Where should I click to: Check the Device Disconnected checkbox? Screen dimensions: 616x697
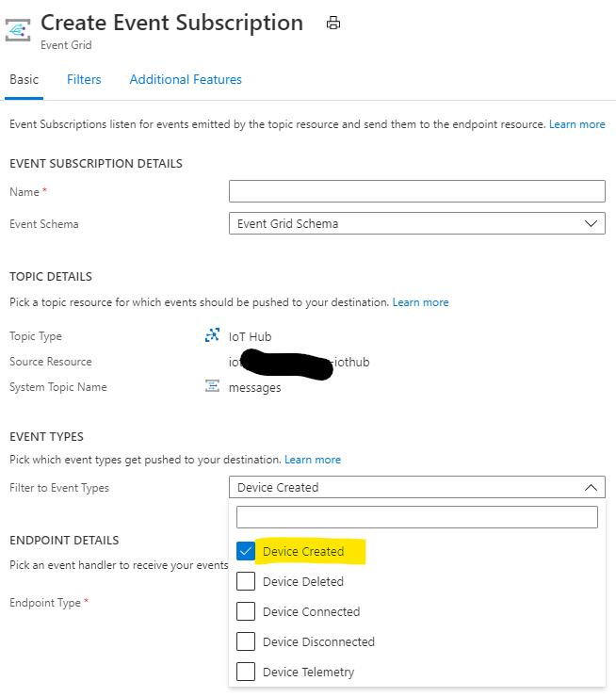coord(246,641)
